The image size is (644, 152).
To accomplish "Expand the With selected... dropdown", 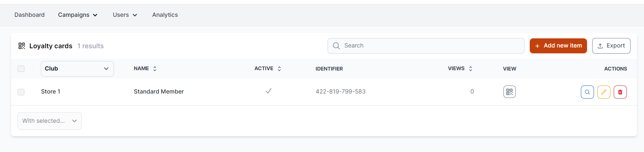I will coord(50,121).
